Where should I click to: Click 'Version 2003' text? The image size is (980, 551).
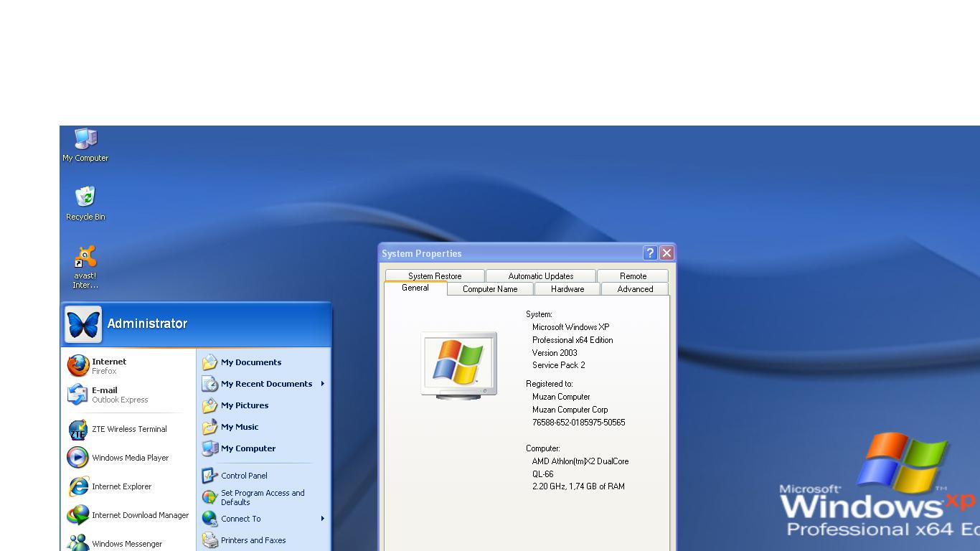(555, 353)
